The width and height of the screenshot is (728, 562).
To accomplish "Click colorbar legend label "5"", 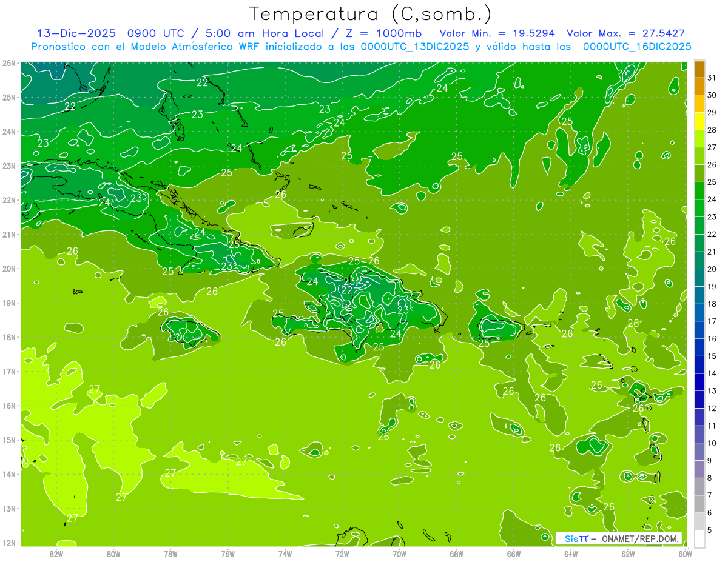I will [710, 529].
